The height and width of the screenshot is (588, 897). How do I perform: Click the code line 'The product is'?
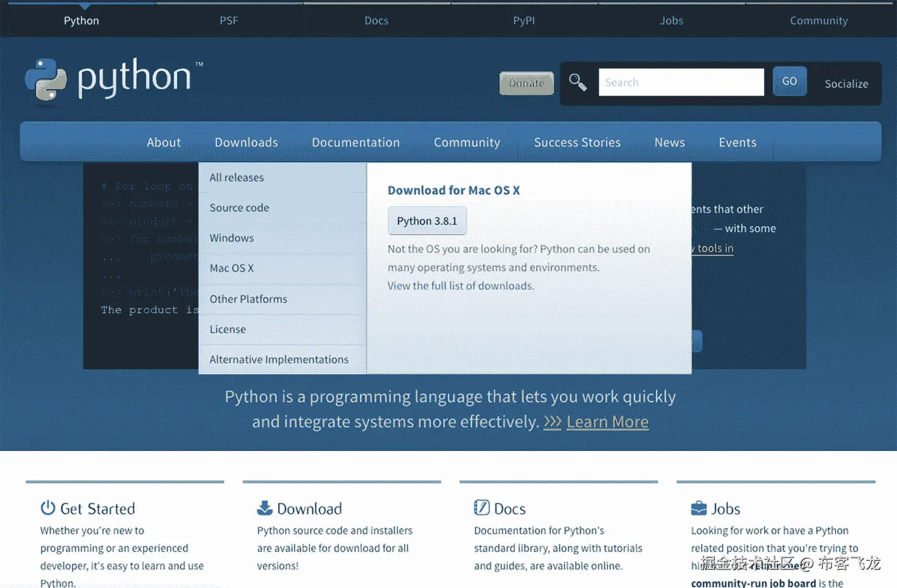click(149, 310)
